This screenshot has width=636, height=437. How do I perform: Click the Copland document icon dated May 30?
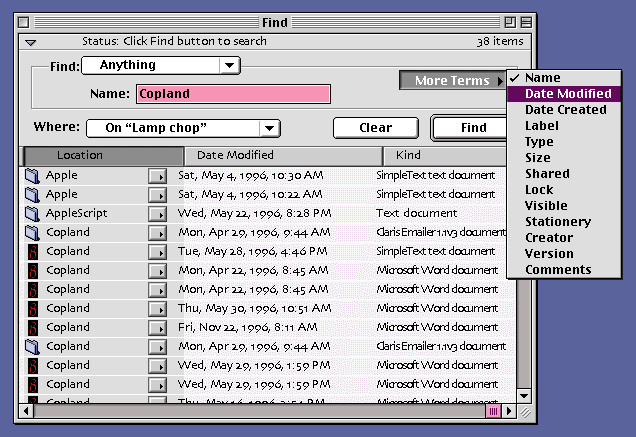tap(31, 308)
